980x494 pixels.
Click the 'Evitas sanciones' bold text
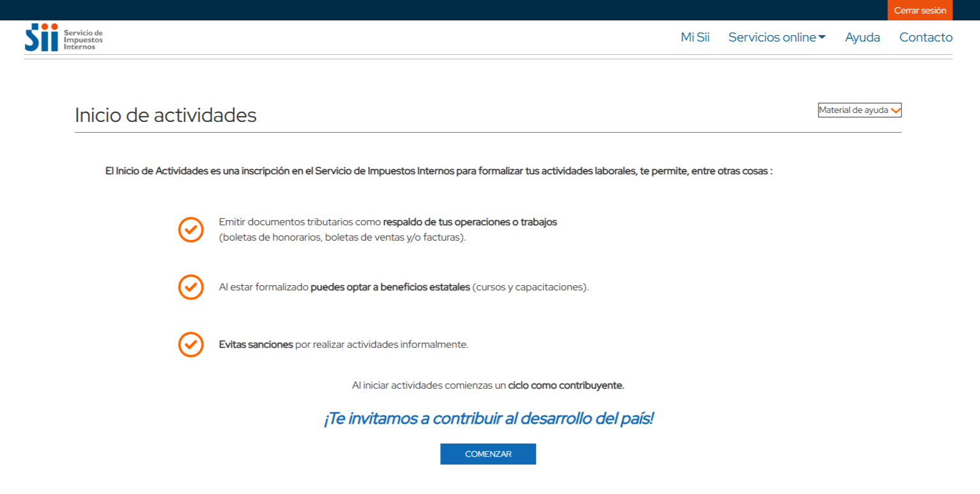[255, 345]
